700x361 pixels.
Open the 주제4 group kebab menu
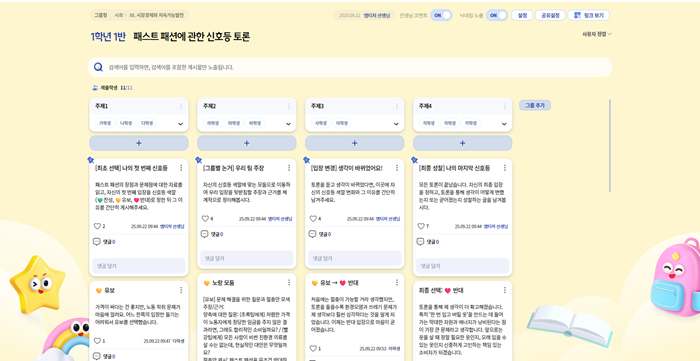[x=505, y=106]
